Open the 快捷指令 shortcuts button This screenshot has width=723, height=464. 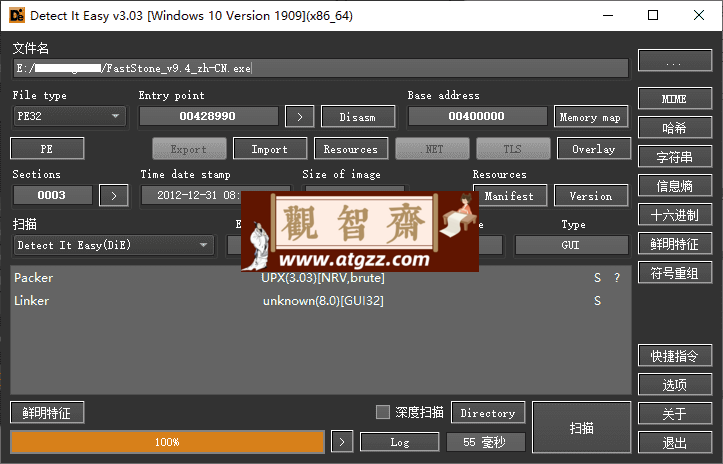click(675, 356)
